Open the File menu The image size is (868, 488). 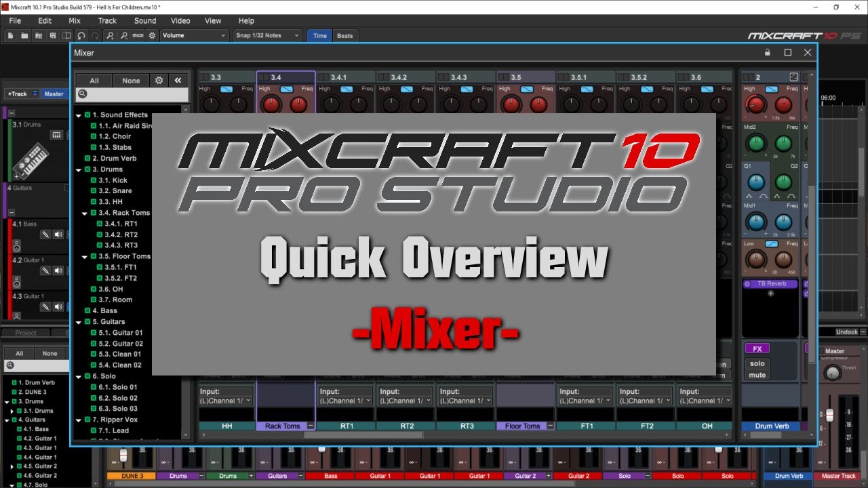[x=15, y=21]
